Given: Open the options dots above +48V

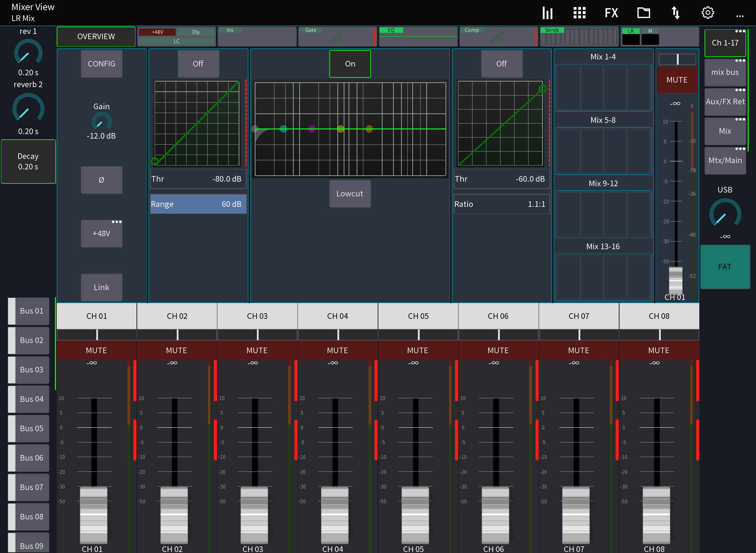Looking at the screenshot, I should (x=117, y=221).
